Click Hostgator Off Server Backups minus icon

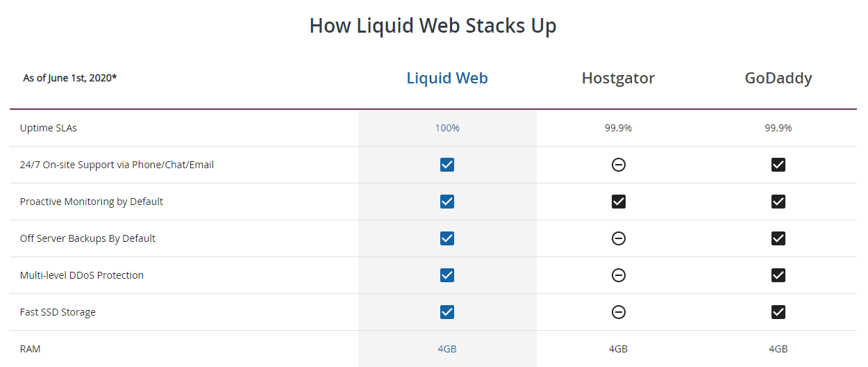619,238
